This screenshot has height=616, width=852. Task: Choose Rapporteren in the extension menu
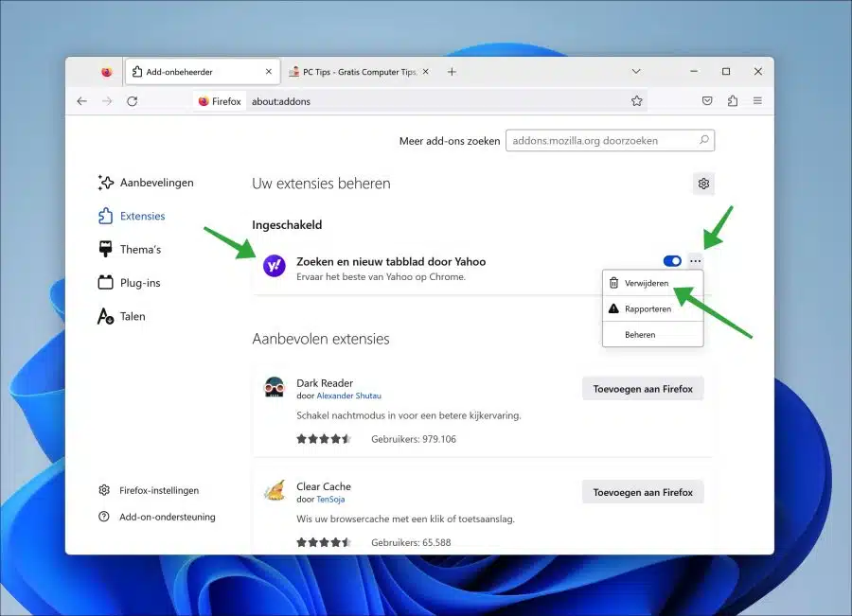652,308
